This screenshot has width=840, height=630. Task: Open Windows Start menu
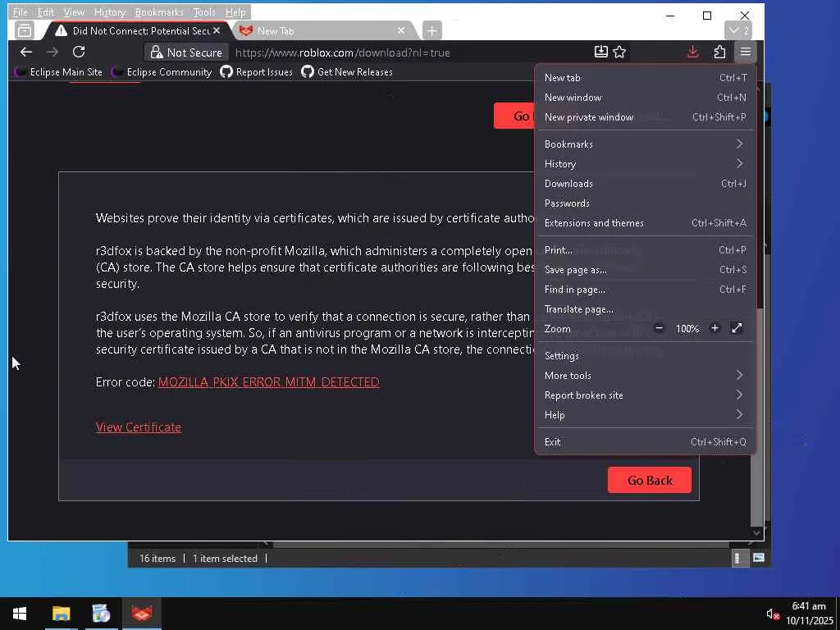tap(20, 614)
